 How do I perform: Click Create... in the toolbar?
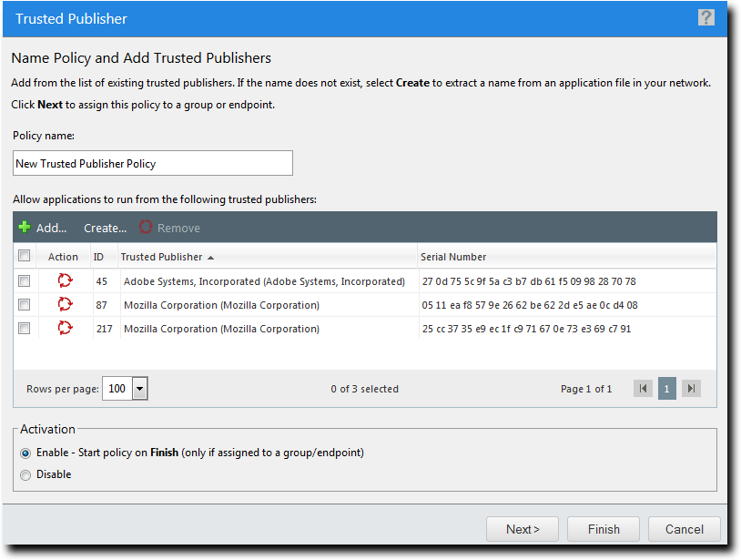[105, 229]
